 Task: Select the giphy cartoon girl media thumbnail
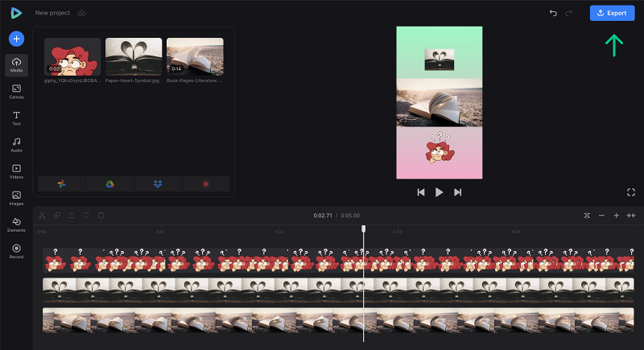pos(72,56)
